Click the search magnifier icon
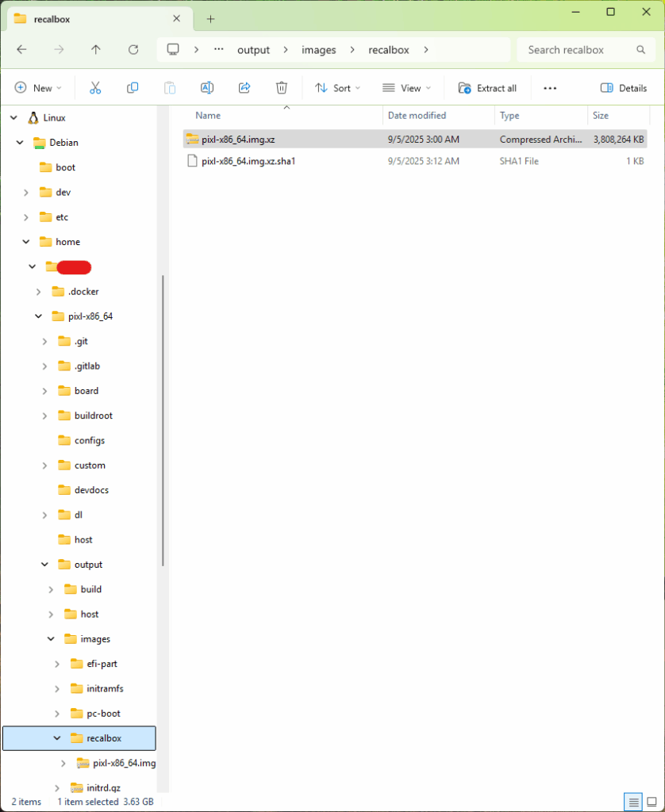 [640, 50]
